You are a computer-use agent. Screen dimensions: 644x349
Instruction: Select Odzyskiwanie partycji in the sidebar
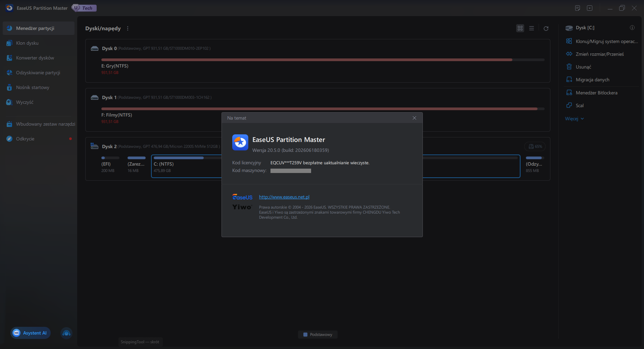(x=39, y=73)
